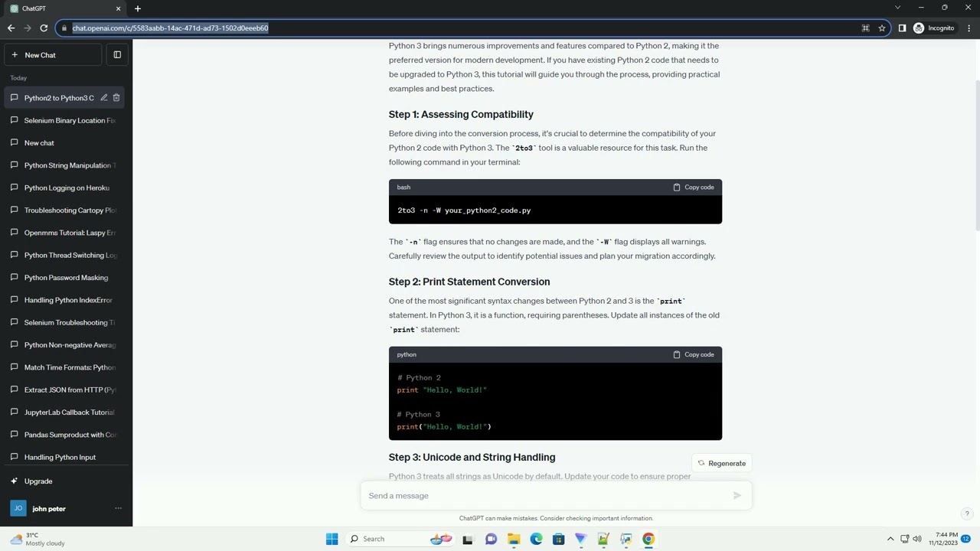Click the address bar URL
The image size is (980, 551).
coord(170,28)
